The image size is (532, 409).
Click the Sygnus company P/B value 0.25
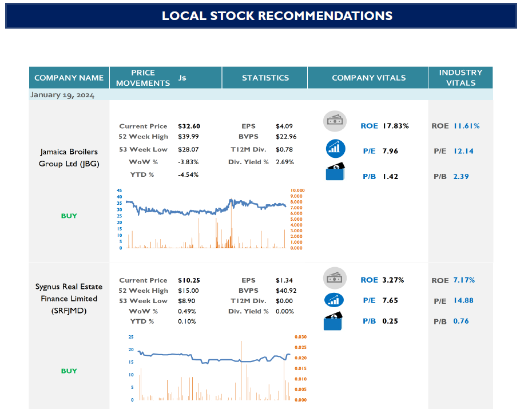pos(390,321)
